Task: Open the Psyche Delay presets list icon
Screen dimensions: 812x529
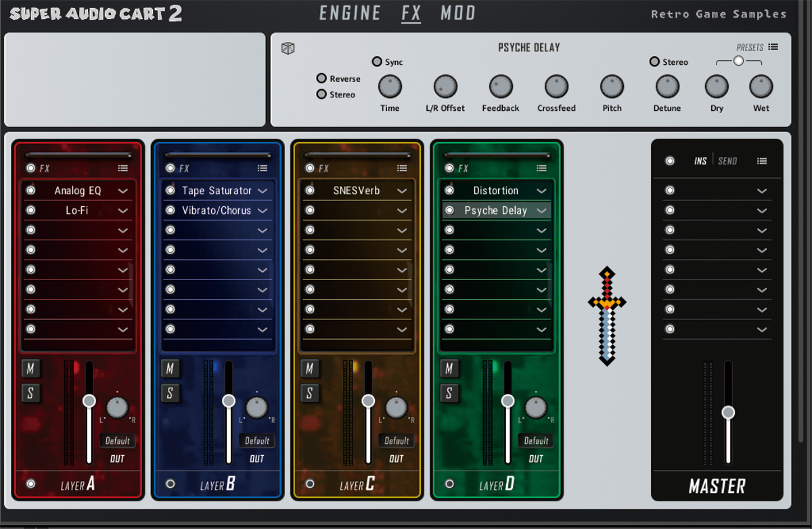Action: click(x=773, y=47)
